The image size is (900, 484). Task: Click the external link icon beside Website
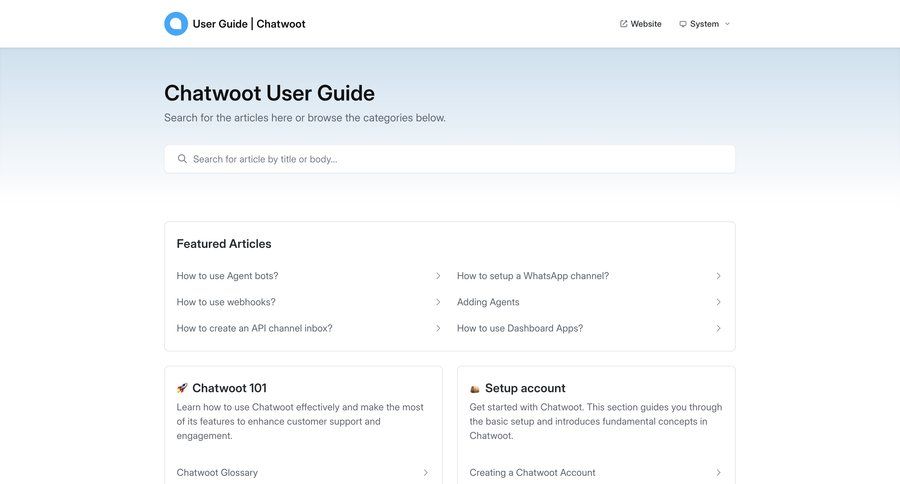pyautogui.click(x=623, y=24)
